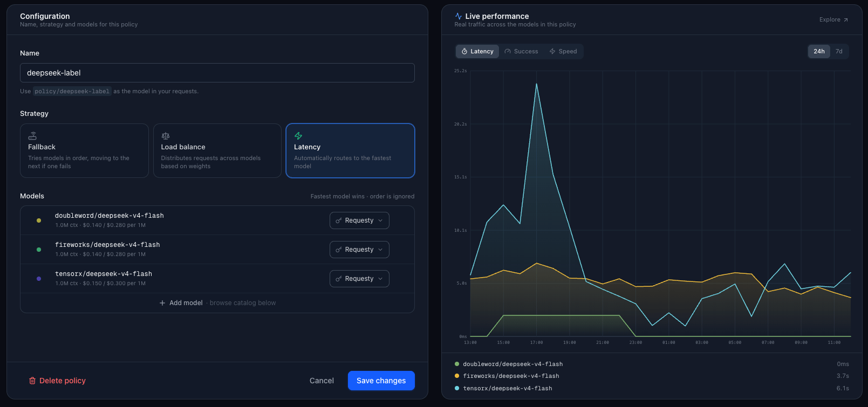Click the stopwatch icon in the Latency tab
Viewport: 868px width, 407px height.
click(x=464, y=51)
